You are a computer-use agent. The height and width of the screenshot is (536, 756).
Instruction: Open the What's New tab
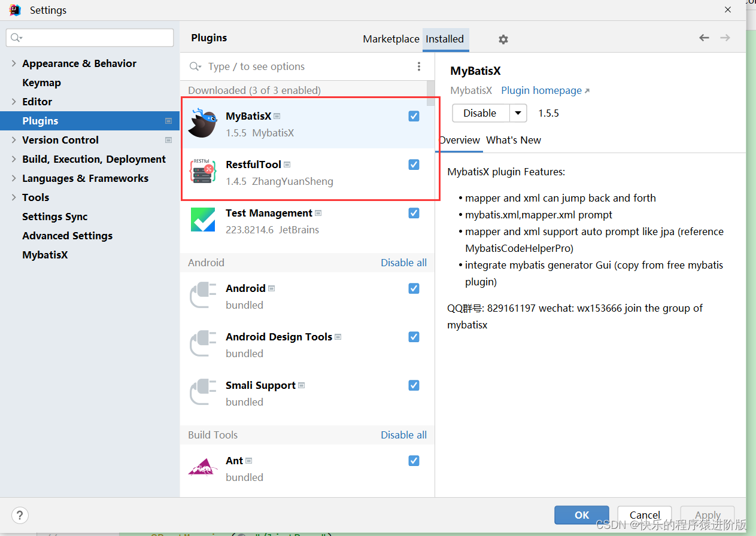point(514,140)
